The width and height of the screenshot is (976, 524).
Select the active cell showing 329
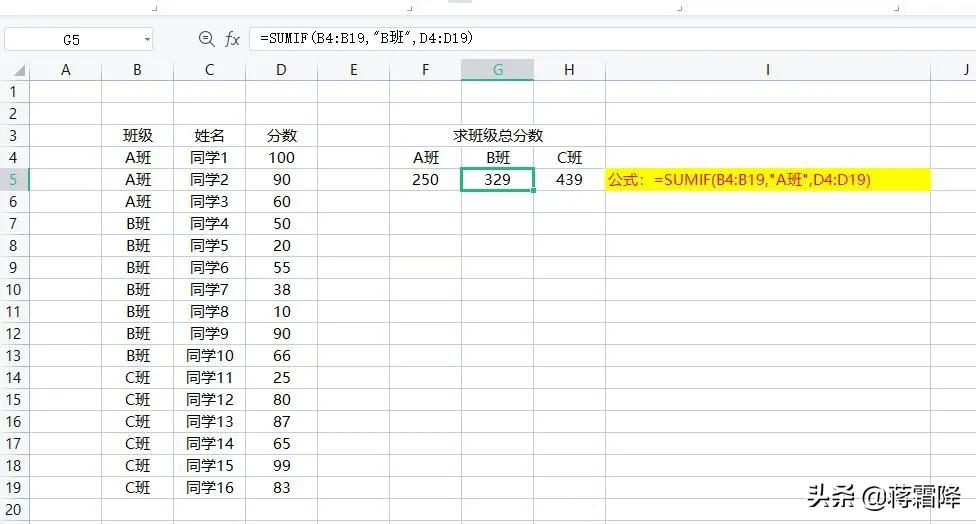(x=497, y=180)
